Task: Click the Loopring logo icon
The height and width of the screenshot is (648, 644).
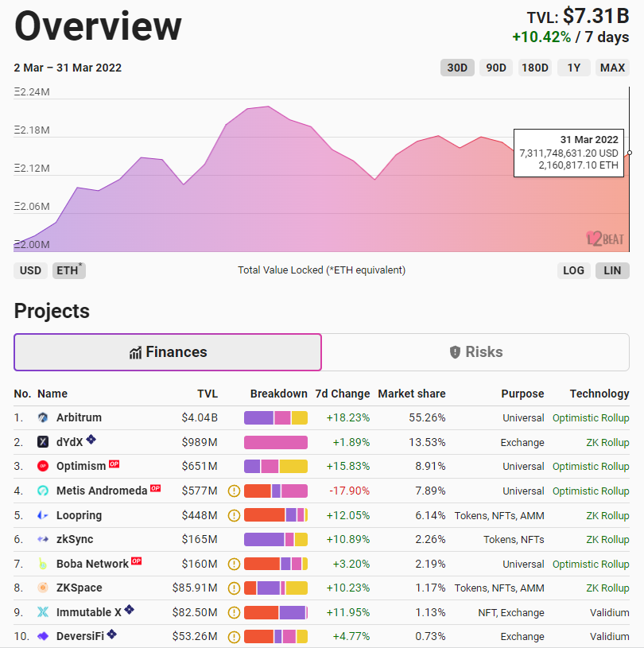Action: click(43, 515)
